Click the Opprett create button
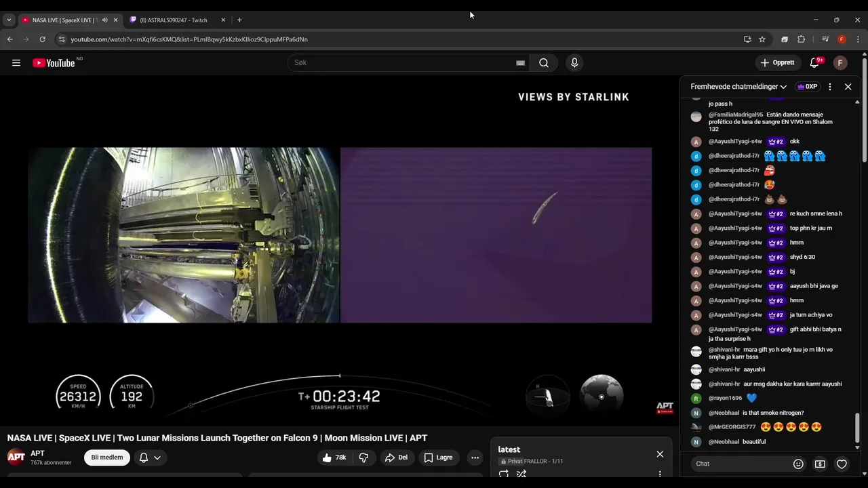 (778, 63)
